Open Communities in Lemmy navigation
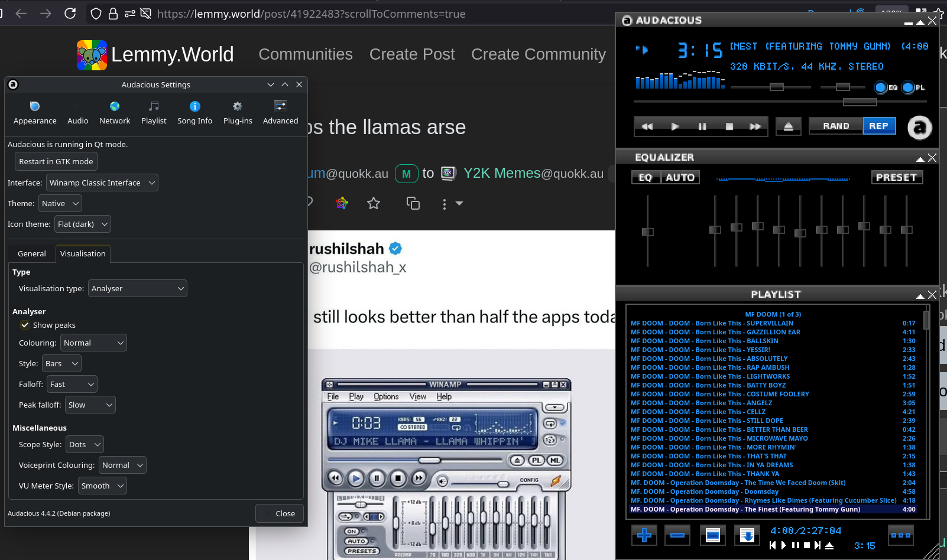 [306, 54]
